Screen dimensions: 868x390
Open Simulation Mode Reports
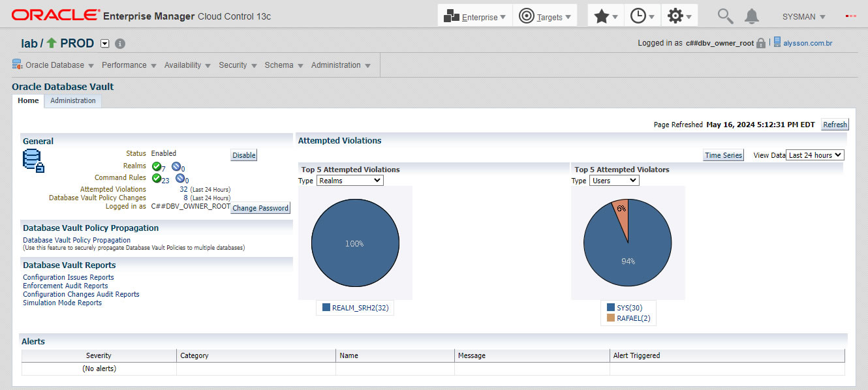tap(62, 303)
